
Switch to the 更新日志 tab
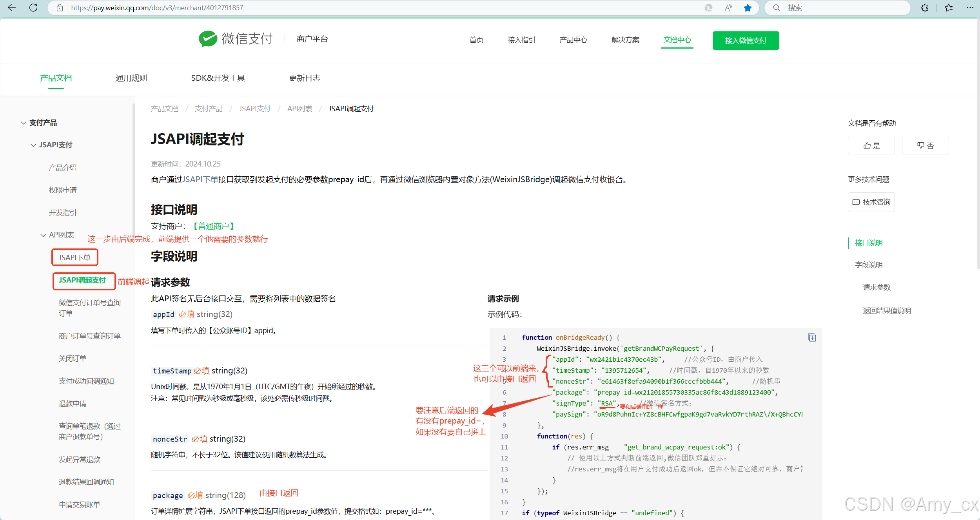305,78
